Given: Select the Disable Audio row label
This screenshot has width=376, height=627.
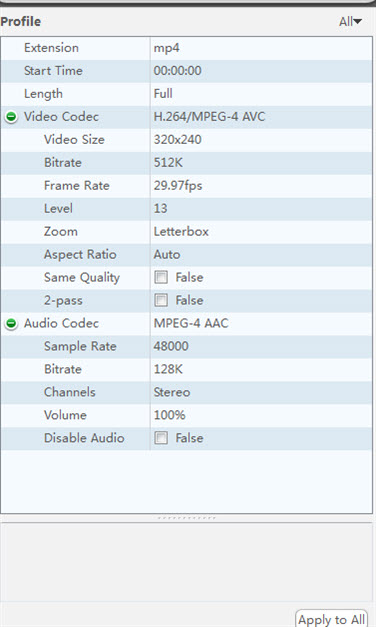Looking at the screenshot, I should [x=84, y=438].
